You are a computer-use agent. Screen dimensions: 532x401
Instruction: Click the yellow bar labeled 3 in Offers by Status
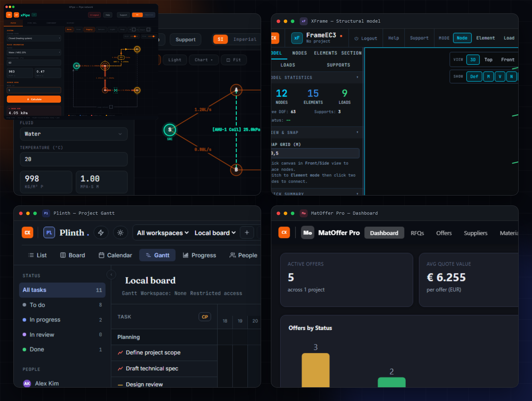[316, 370]
